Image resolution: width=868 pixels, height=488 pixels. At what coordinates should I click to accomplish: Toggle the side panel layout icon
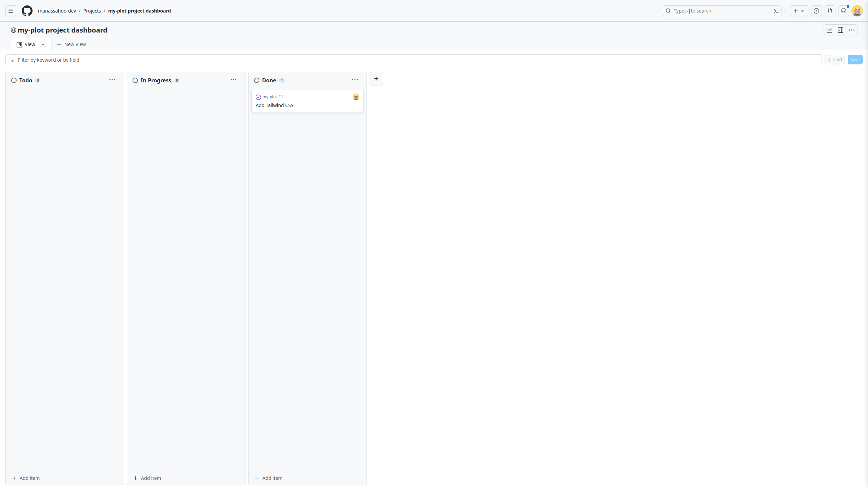point(841,30)
